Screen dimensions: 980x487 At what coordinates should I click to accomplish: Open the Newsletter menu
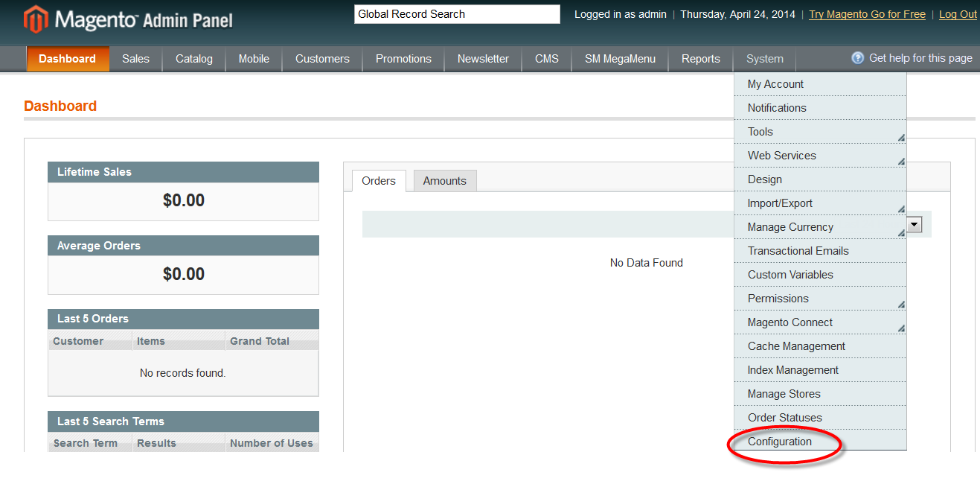coord(483,59)
